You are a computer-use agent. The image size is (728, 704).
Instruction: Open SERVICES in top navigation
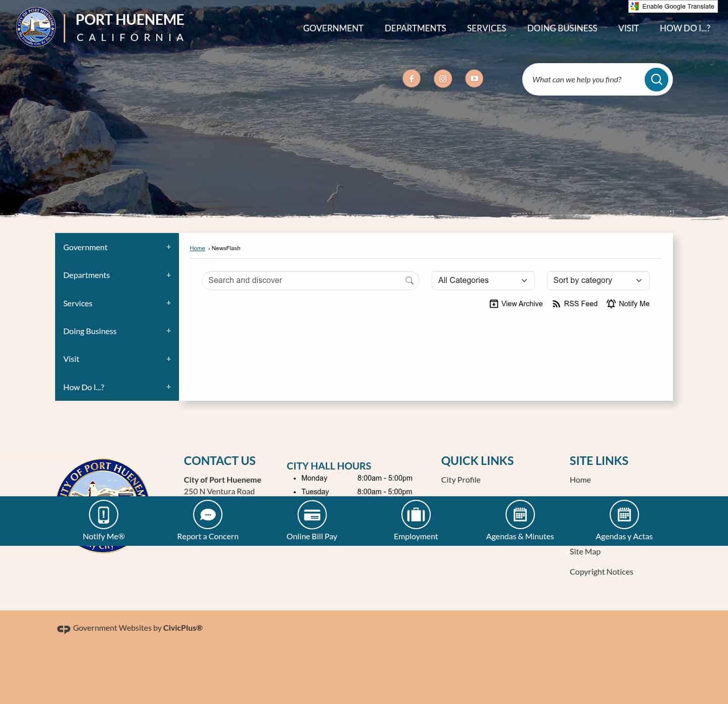pos(486,28)
